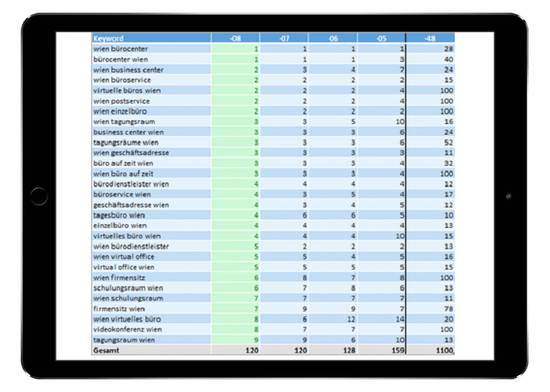Select the Keyword column header
The height and width of the screenshot is (392, 550).
click(x=150, y=38)
